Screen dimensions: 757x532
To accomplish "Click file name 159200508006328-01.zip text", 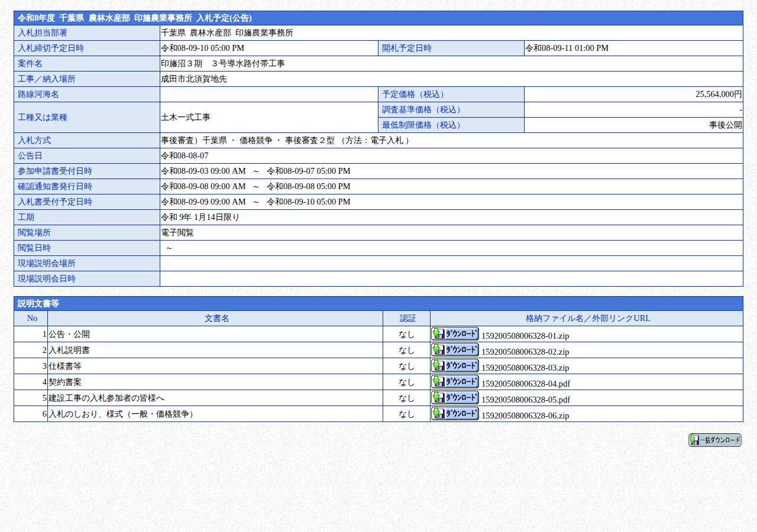I will [525, 336].
